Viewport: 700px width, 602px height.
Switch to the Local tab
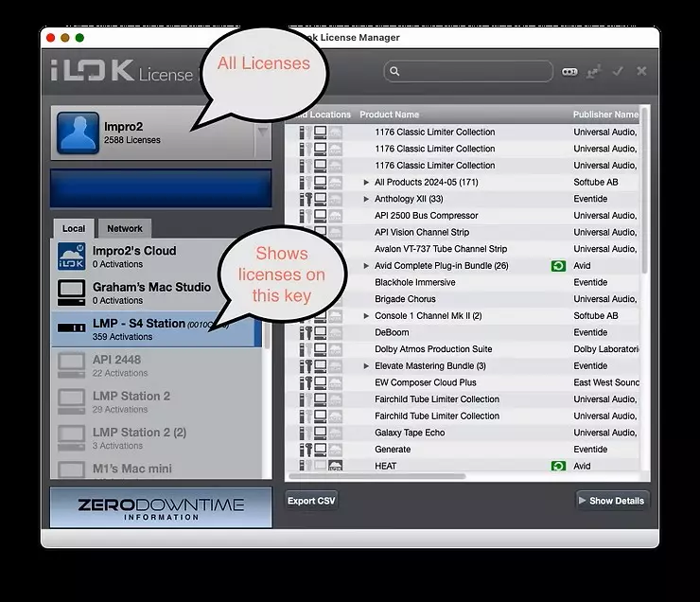point(74,228)
